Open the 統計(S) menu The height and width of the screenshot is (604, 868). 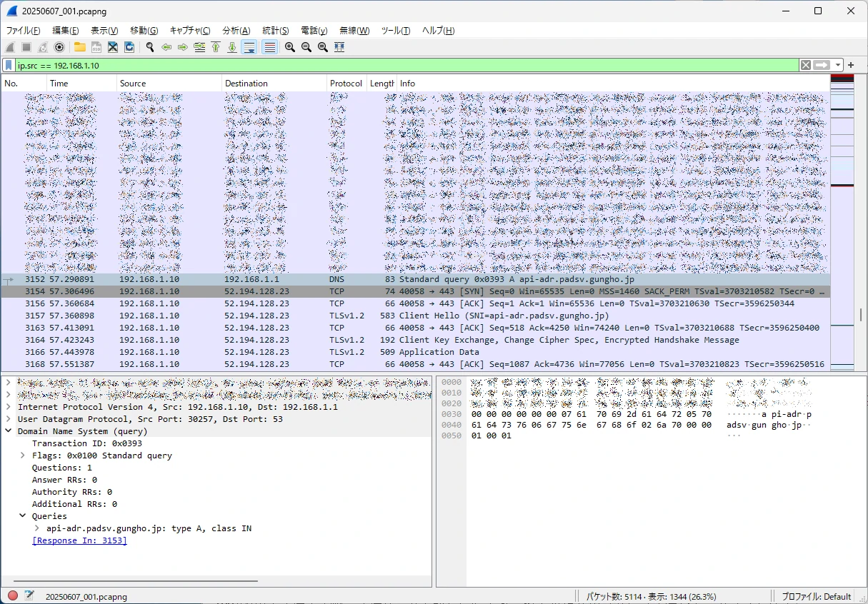[x=275, y=31]
